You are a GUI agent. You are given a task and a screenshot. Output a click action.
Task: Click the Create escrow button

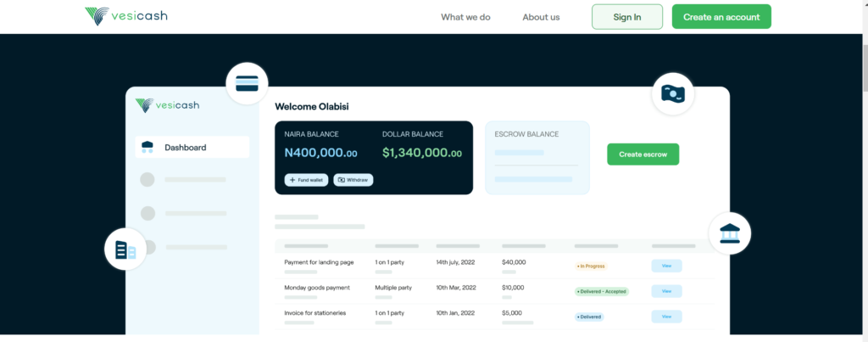coord(643,154)
